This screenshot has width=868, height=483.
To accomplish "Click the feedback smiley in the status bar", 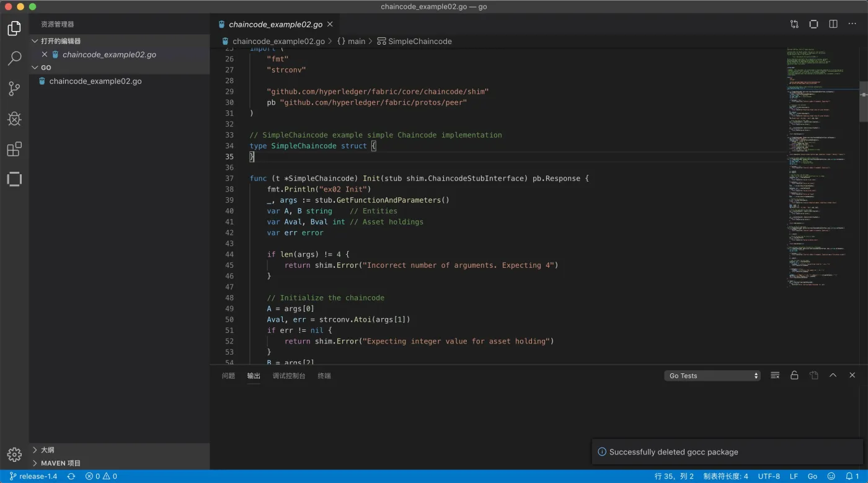I will (x=831, y=476).
